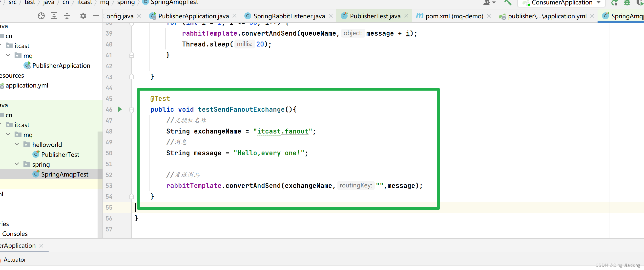
Task: Click the Collapse All icon in project panel
Action: pos(67,16)
